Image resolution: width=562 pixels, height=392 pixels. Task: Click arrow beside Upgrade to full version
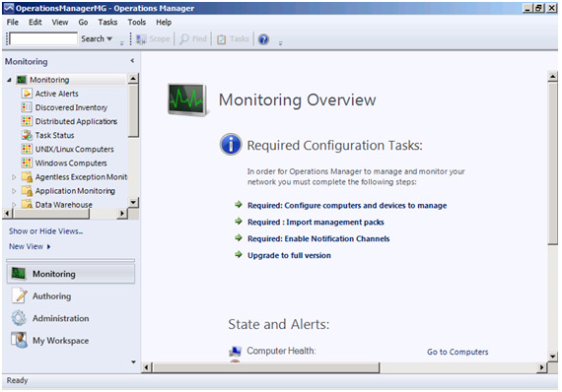(239, 255)
